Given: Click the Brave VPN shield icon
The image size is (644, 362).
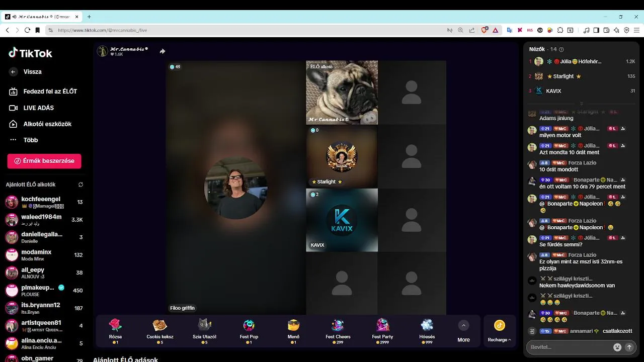Looking at the screenshot, I should click(626, 30).
